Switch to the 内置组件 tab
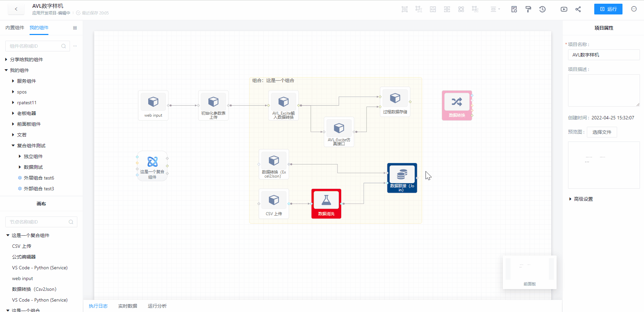644x312 pixels. point(15,28)
